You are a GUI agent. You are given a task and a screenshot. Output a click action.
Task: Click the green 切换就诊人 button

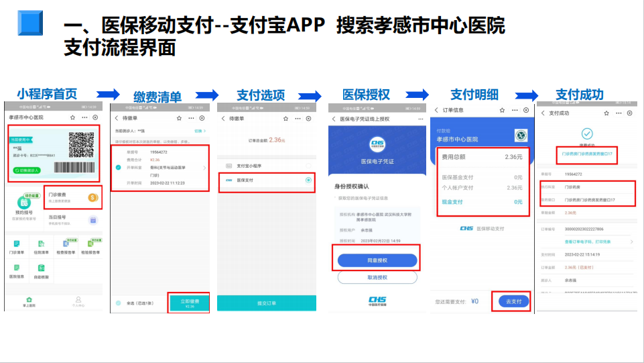pyautogui.click(x=27, y=170)
